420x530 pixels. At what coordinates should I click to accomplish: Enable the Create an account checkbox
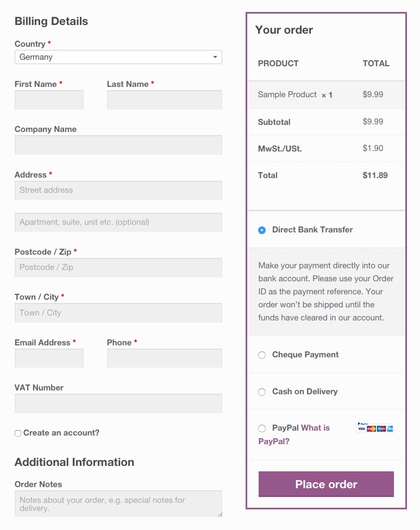click(17, 433)
